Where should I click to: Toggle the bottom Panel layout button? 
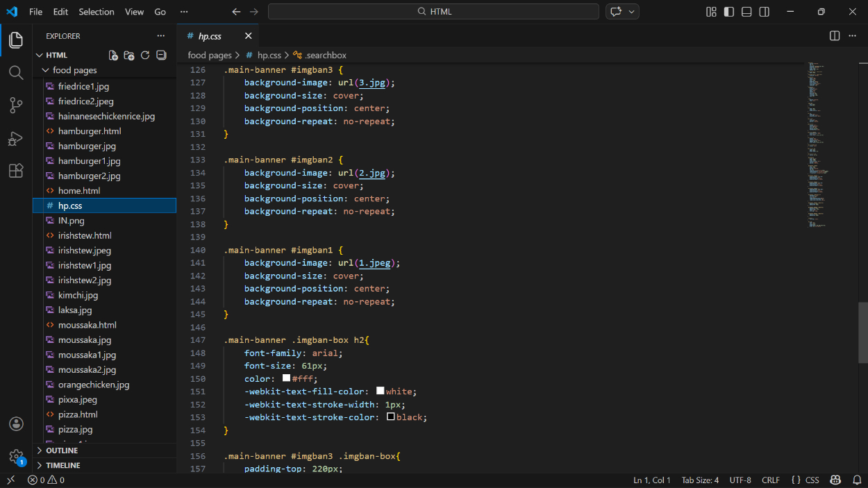click(746, 12)
